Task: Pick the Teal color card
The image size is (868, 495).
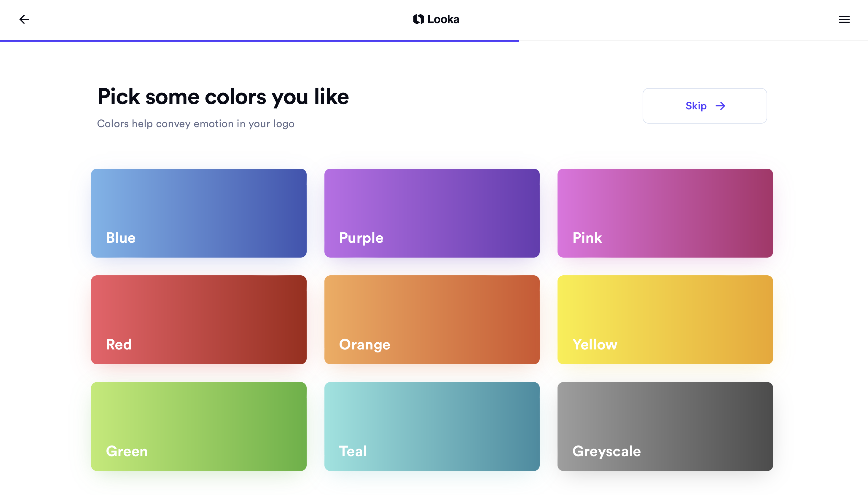Action: point(431,426)
